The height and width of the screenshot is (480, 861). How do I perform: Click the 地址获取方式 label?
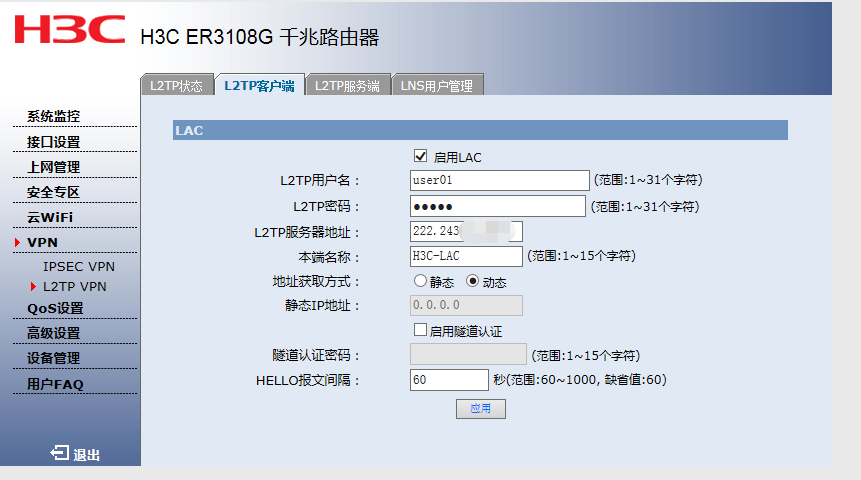(316, 282)
